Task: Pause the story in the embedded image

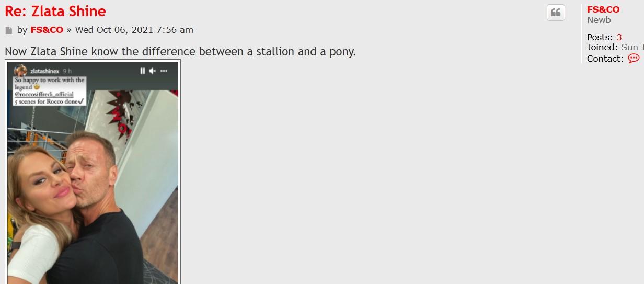Action: click(142, 71)
